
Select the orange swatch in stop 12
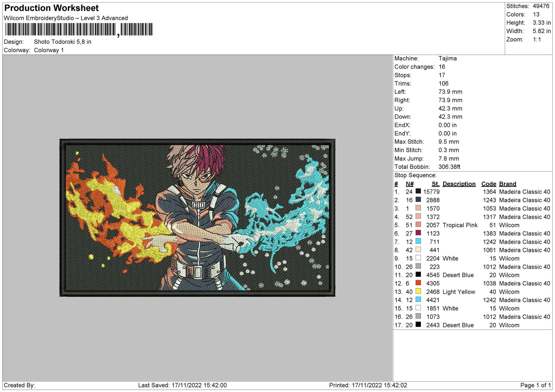pyautogui.click(x=418, y=283)
